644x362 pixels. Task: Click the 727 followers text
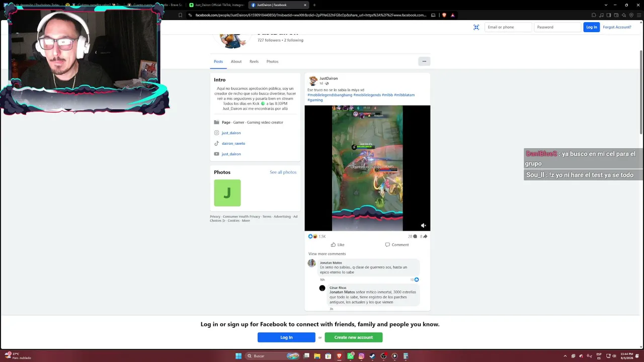pyautogui.click(x=269, y=40)
